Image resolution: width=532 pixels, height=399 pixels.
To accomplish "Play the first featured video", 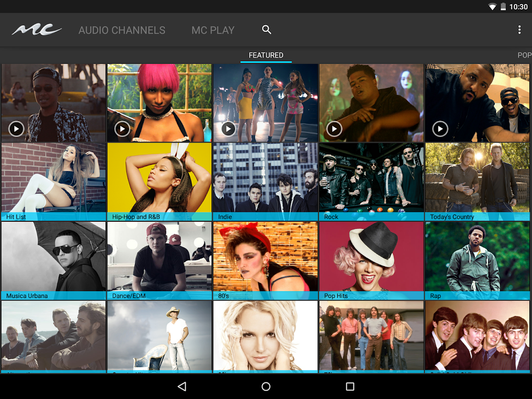I will [x=16, y=129].
